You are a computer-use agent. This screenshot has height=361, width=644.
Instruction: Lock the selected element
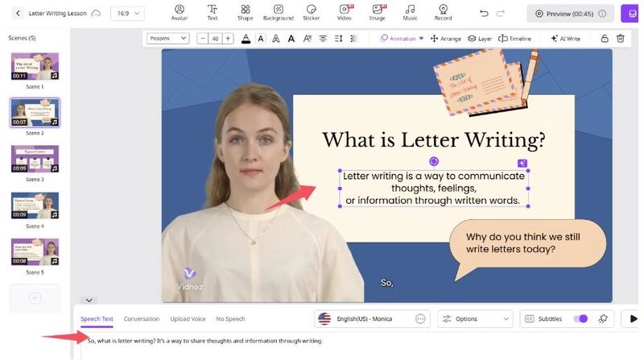605,38
